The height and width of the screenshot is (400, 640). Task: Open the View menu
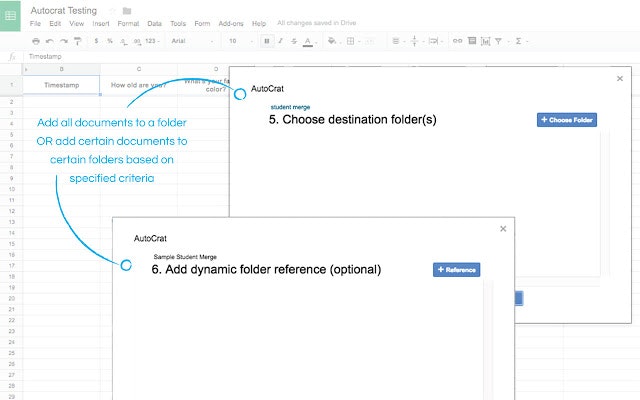tap(77, 24)
